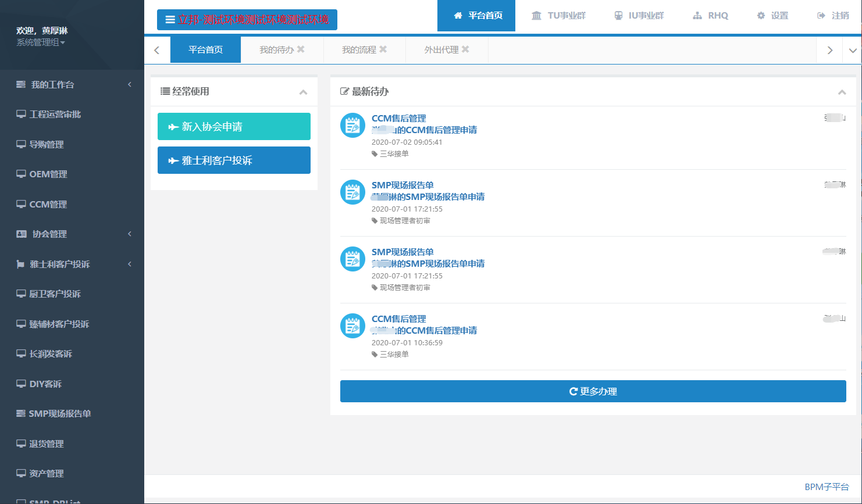Screen dimensions: 862x504
Task: Collapse the 经常使用 panel
Action: (x=303, y=92)
